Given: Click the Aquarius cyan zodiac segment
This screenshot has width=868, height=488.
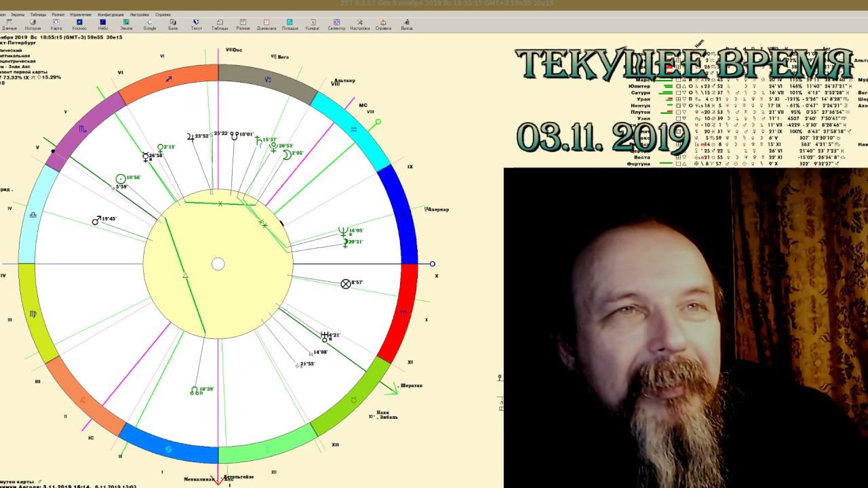Looking at the screenshot, I should click(353, 127).
